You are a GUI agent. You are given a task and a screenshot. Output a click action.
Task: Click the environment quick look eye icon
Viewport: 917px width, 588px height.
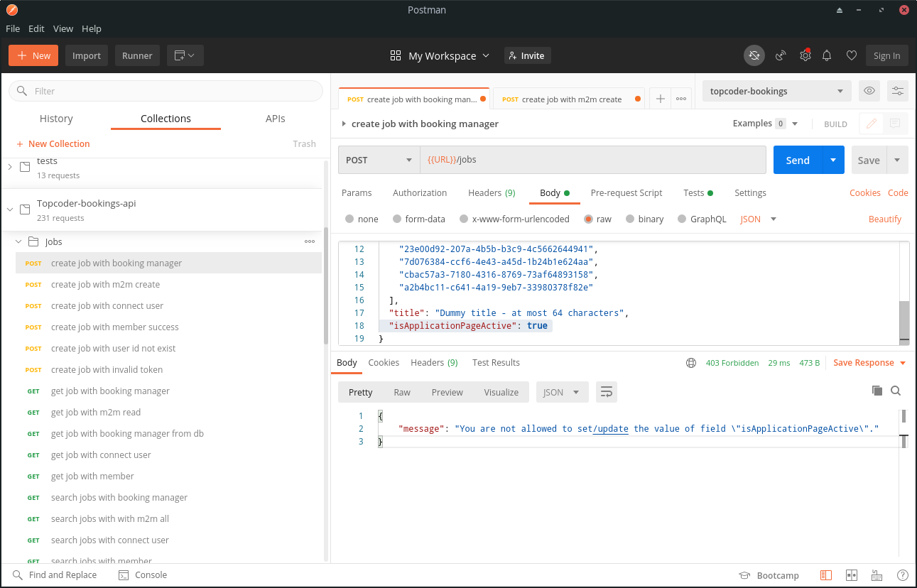868,91
